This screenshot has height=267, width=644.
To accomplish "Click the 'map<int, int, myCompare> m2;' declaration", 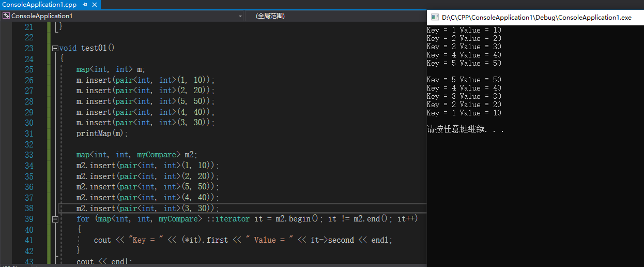I will (x=137, y=155).
